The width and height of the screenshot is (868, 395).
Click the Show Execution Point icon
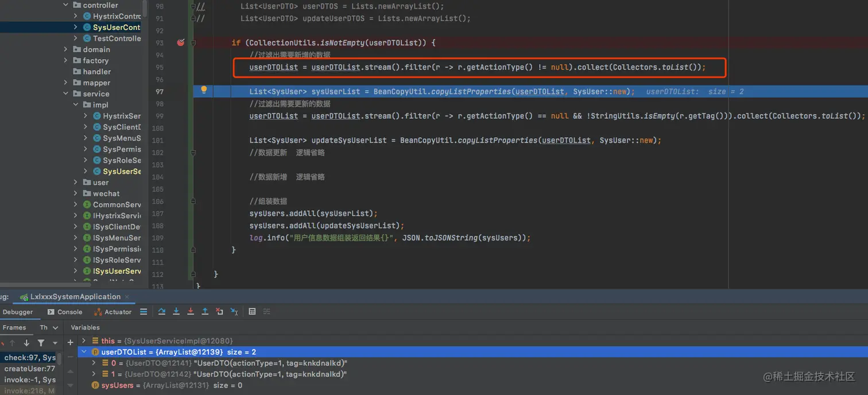tap(144, 311)
